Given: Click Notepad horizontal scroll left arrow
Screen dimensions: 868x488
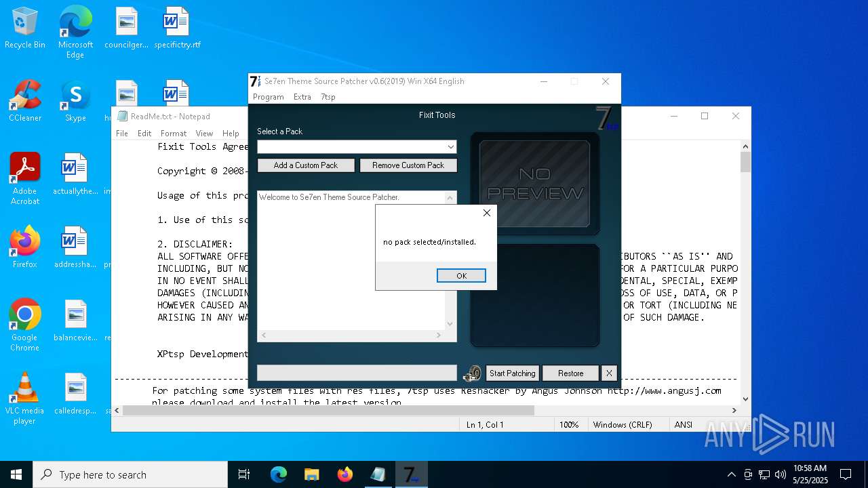Looking at the screenshot, I should click(x=117, y=410).
